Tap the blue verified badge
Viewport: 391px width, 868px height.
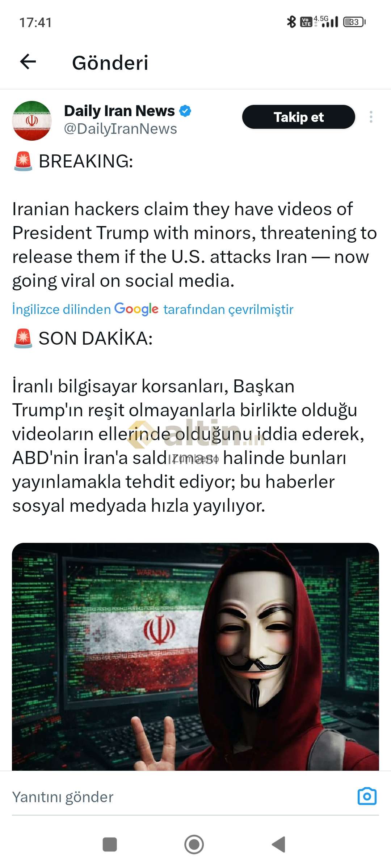(185, 111)
